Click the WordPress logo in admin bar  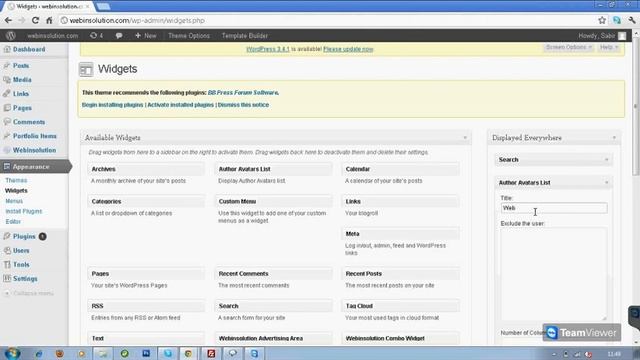(x=11, y=36)
